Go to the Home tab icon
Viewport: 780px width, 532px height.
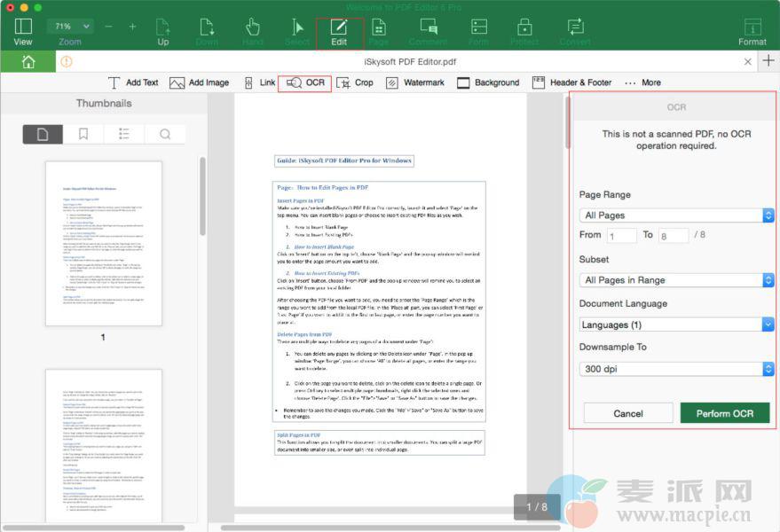(28, 61)
